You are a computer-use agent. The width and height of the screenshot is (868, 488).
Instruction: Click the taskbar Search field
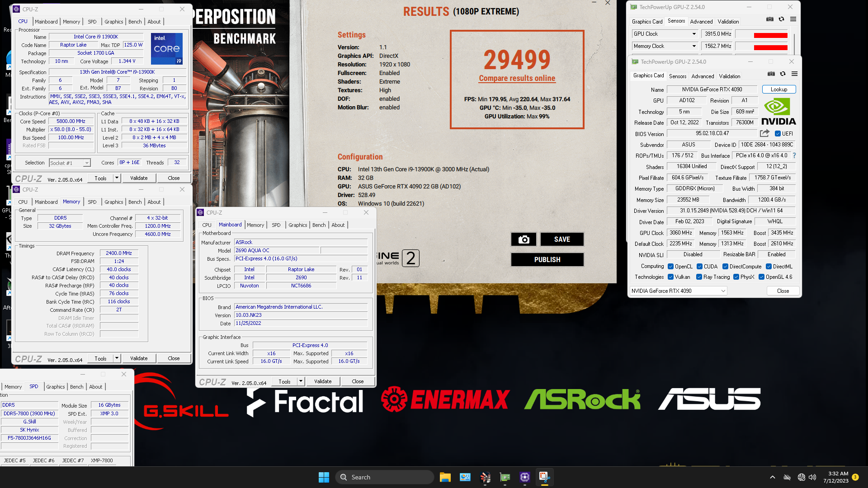click(x=384, y=477)
